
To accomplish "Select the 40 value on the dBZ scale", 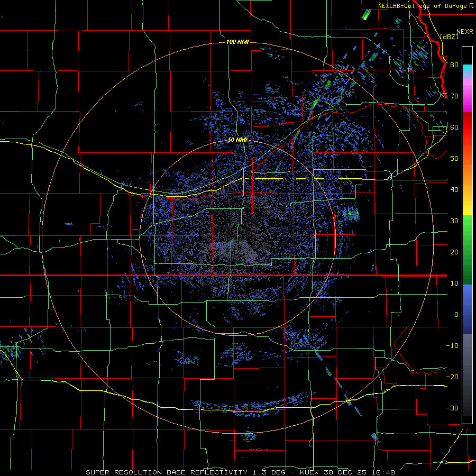I will point(454,190).
